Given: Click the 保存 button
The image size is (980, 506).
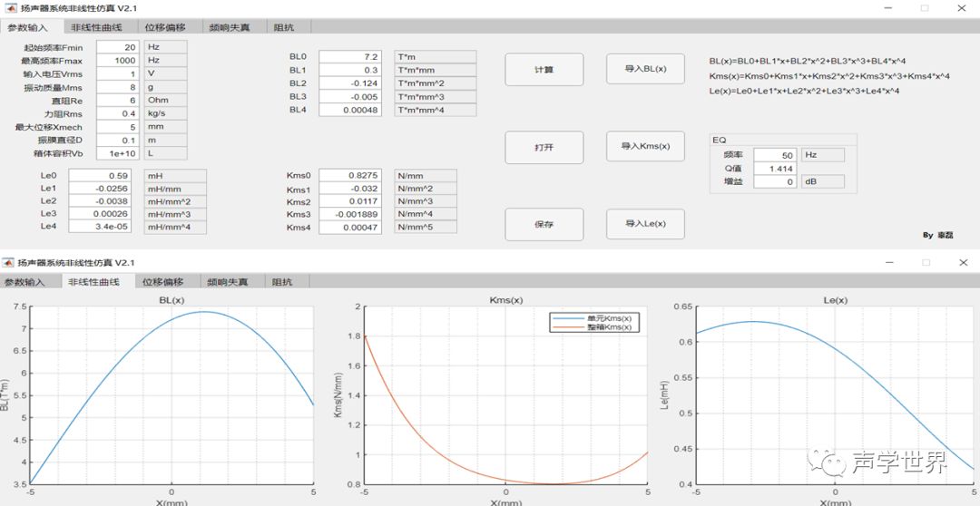Looking at the screenshot, I should tap(544, 224).
